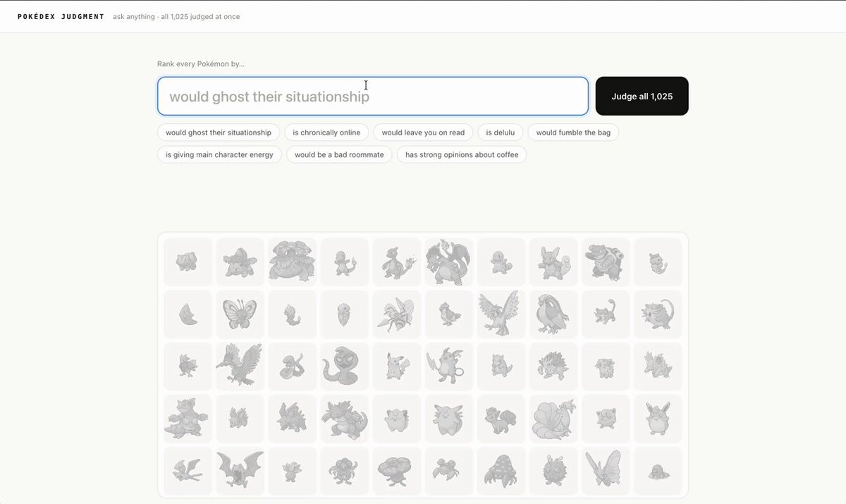The width and height of the screenshot is (846, 504).
Task: Click the 'Rank every Pokémon by...' label
Action: point(201,64)
